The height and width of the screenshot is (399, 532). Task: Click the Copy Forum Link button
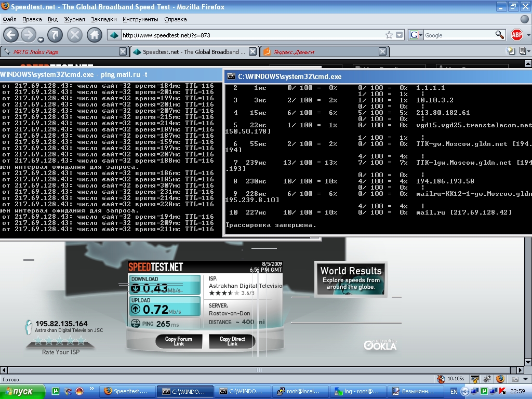pyautogui.click(x=179, y=341)
